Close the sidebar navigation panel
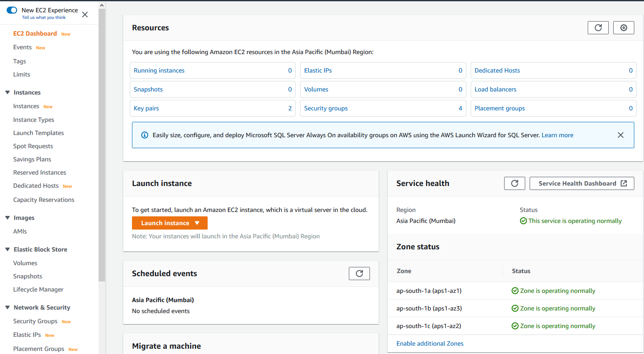The width and height of the screenshot is (644, 354). 85,15
